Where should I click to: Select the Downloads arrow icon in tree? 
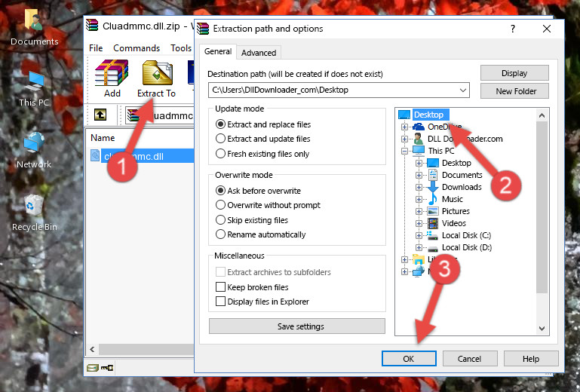coord(432,187)
